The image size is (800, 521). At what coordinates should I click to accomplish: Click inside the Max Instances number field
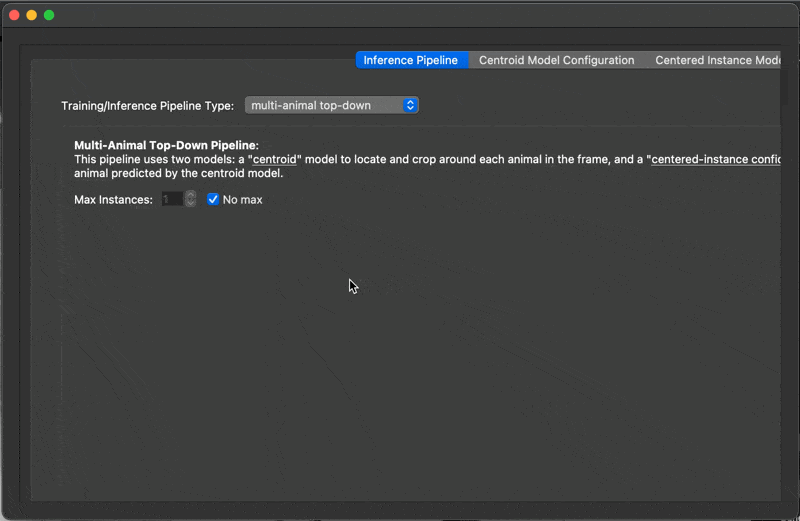171,200
